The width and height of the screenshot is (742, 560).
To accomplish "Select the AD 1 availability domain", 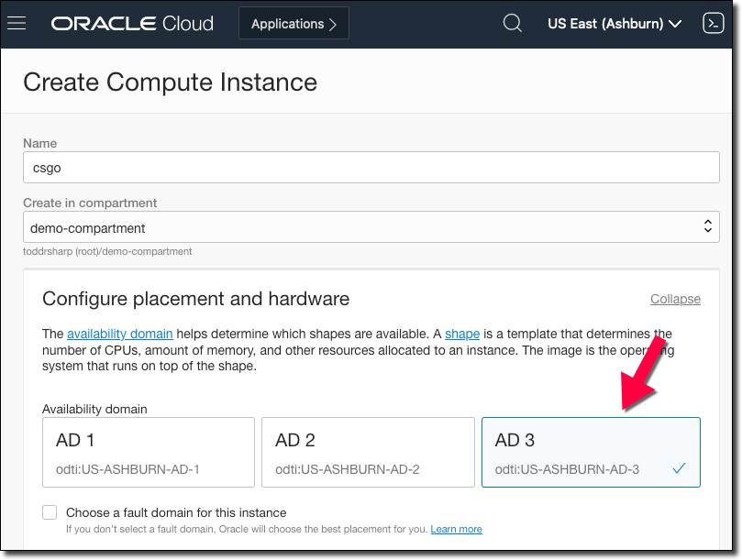I will 149,452.
